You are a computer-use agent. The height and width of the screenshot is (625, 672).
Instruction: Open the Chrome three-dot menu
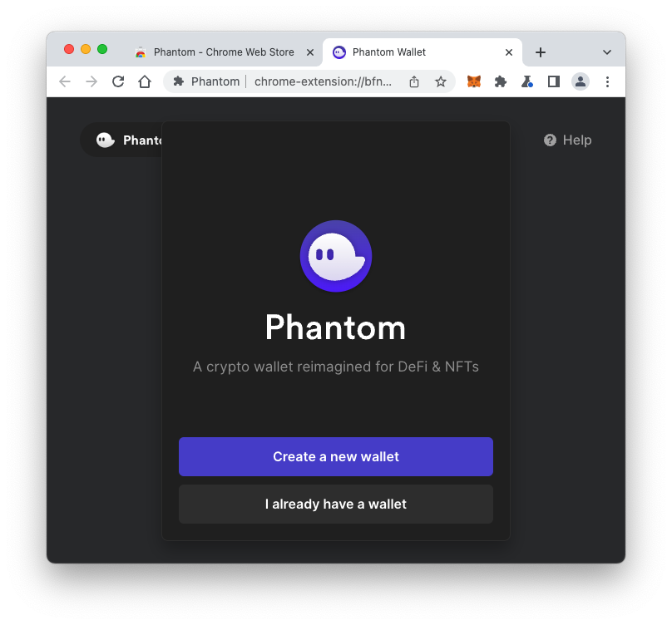click(x=607, y=81)
